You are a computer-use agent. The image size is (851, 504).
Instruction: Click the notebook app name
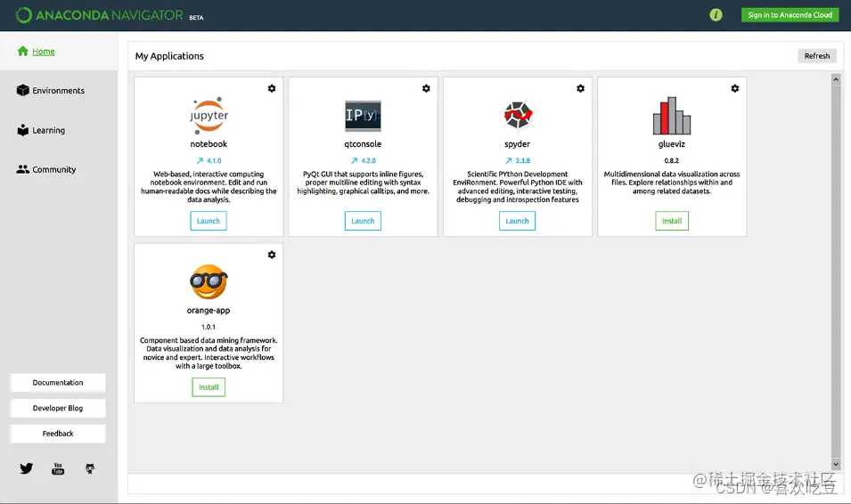[209, 143]
